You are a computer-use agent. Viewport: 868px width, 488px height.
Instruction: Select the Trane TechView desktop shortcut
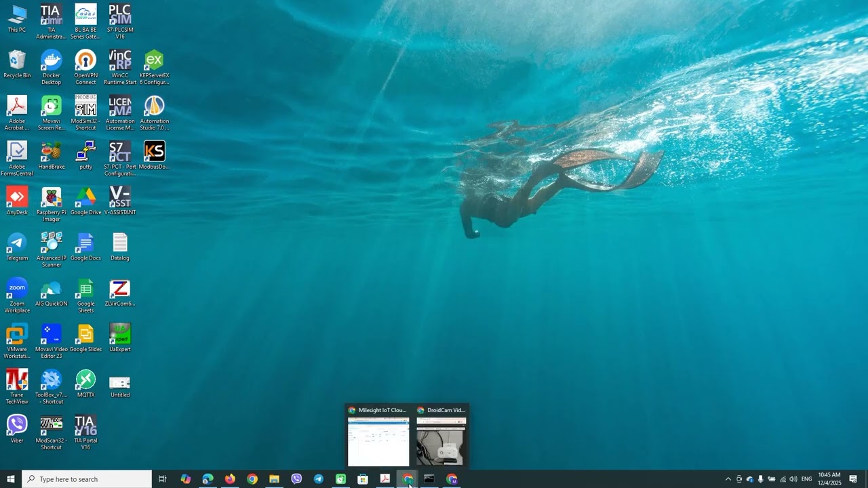pos(17,386)
